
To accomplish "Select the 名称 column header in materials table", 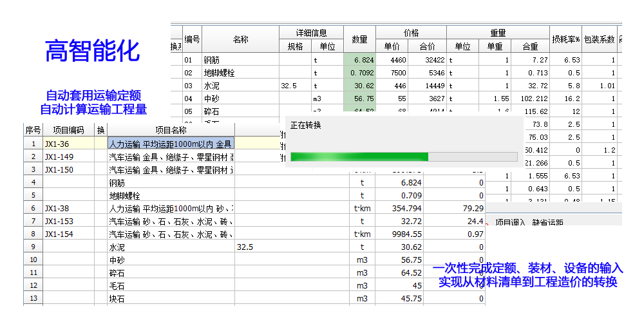I will 240,39.
